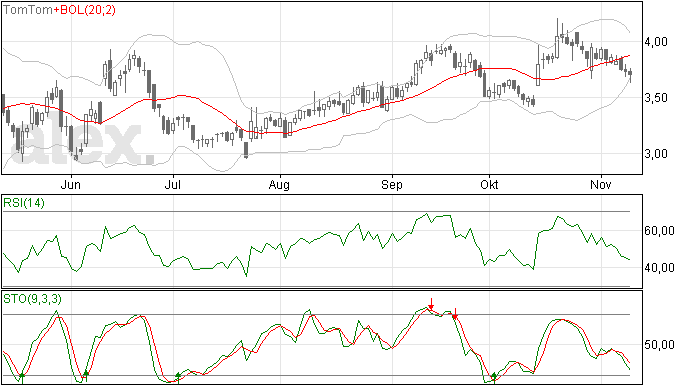Click the 50,00 stochastic axis value
The height and width of the screenshot is (387, 690).
click(x=659, y=345)
